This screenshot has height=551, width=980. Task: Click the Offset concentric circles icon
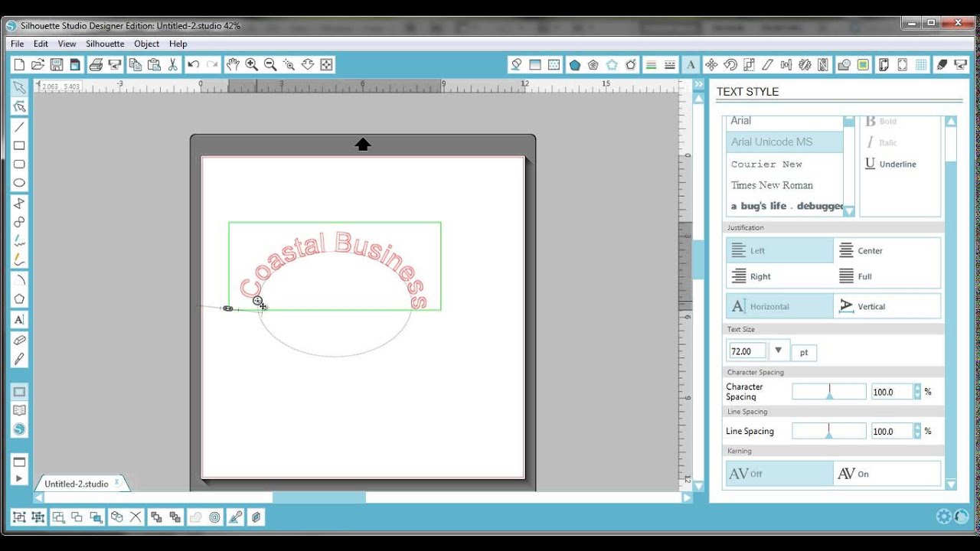point(214,517)
